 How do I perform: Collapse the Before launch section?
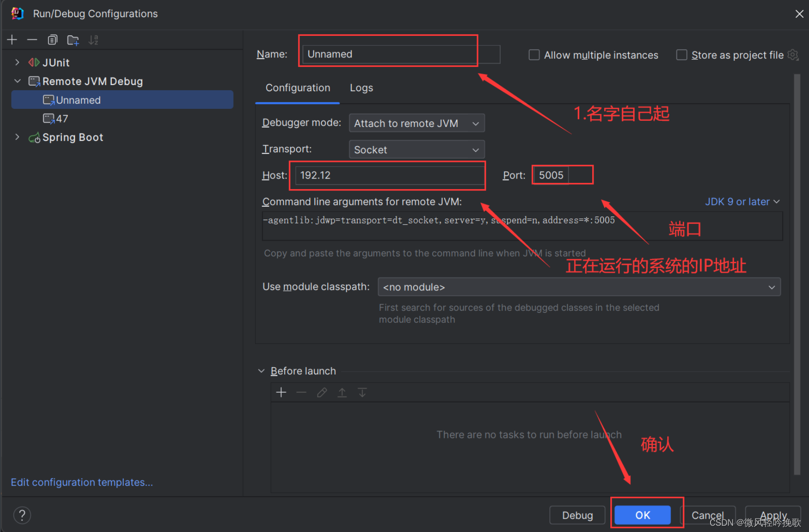[x=261, y=371]
